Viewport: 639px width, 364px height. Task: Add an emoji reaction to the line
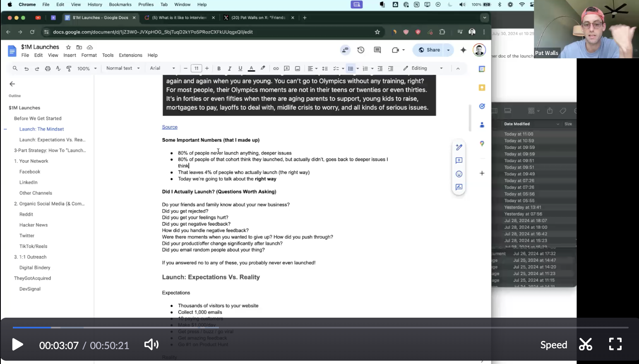pos(459,174)
